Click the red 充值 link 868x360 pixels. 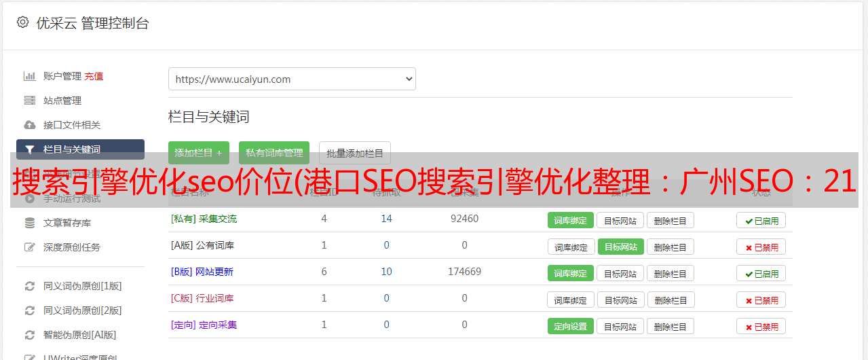tap(94, 76)
